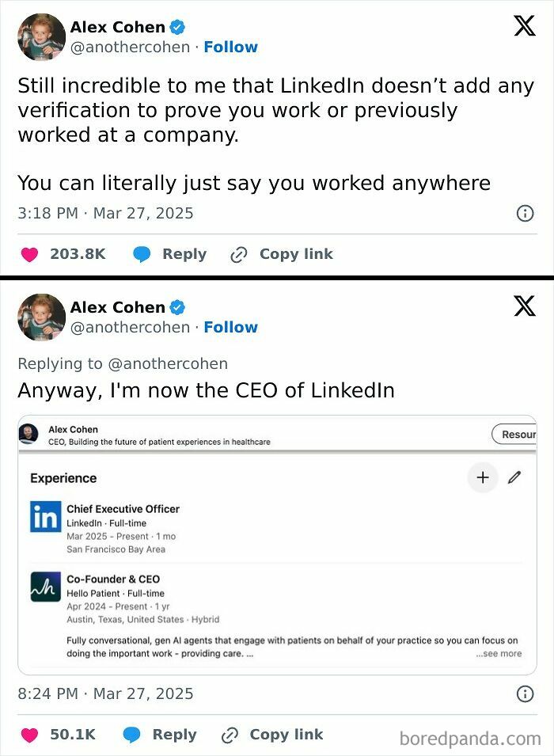Like the first tweet with heart icon
This screenshot has width=554, height=756.
(x=29, y=254)
